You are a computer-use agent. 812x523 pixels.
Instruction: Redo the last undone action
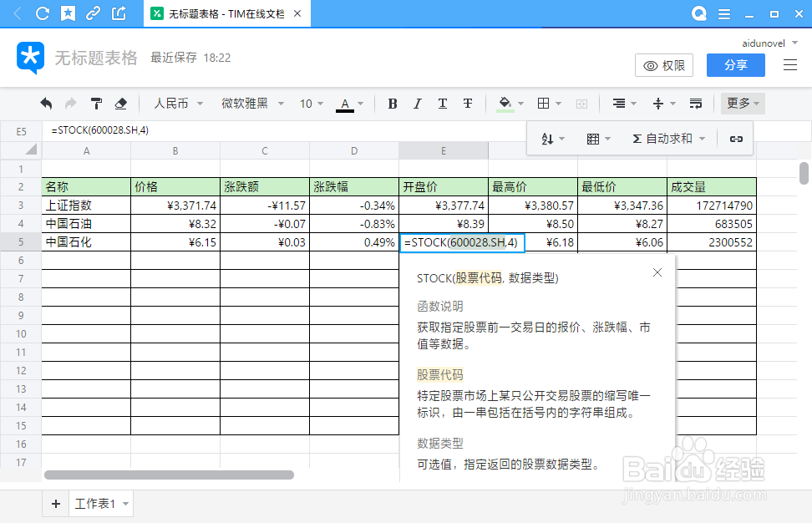coord(70,104)
